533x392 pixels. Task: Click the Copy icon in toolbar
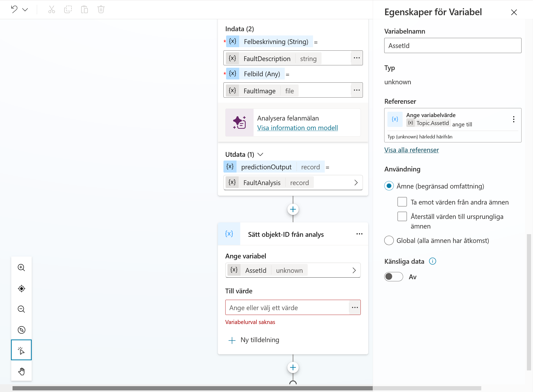(68, 10)
